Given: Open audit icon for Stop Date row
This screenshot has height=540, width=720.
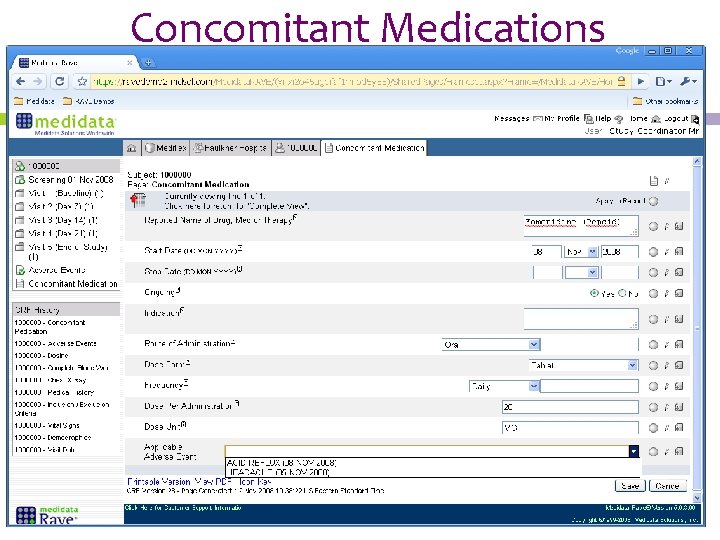Looking at the screenshot, I should point(679,272).
